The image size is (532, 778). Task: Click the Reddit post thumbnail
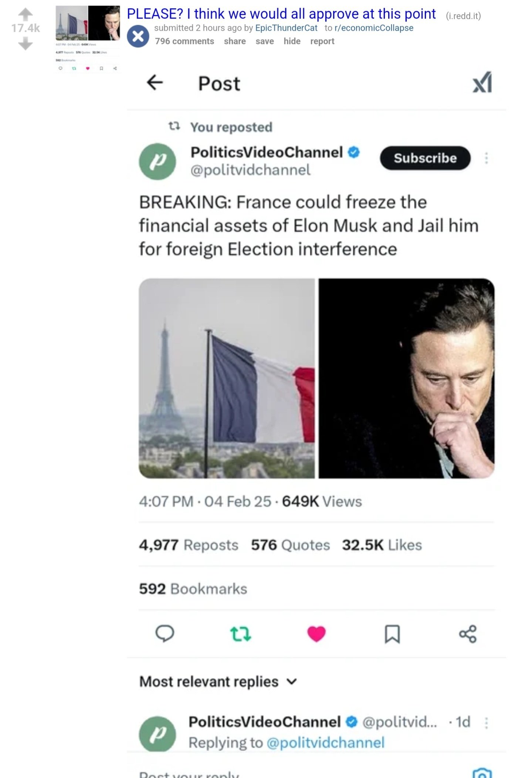88,23
